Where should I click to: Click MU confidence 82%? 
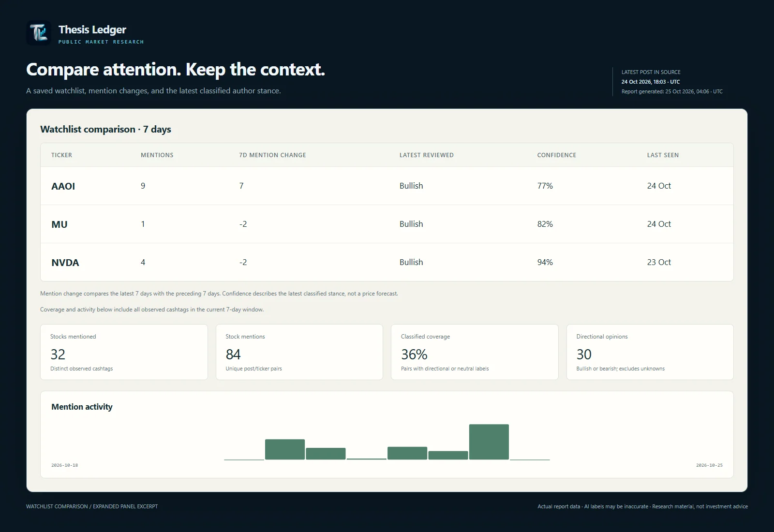coord(545,224)
